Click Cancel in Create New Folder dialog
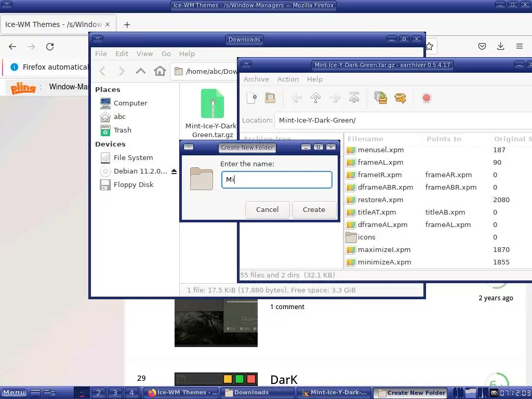Viewport: 532px width, 399px height. click(268, 210)
